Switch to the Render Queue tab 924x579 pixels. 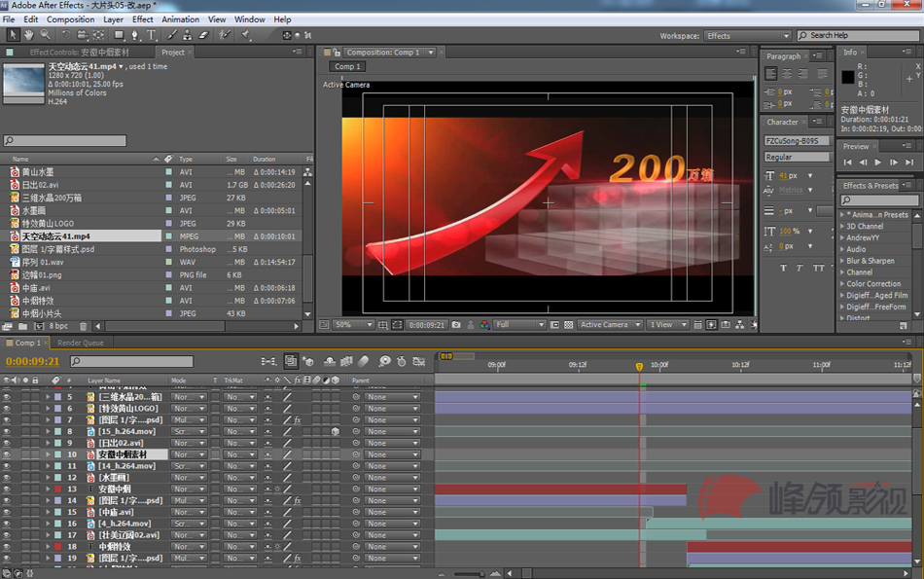[x=81, y=343]
